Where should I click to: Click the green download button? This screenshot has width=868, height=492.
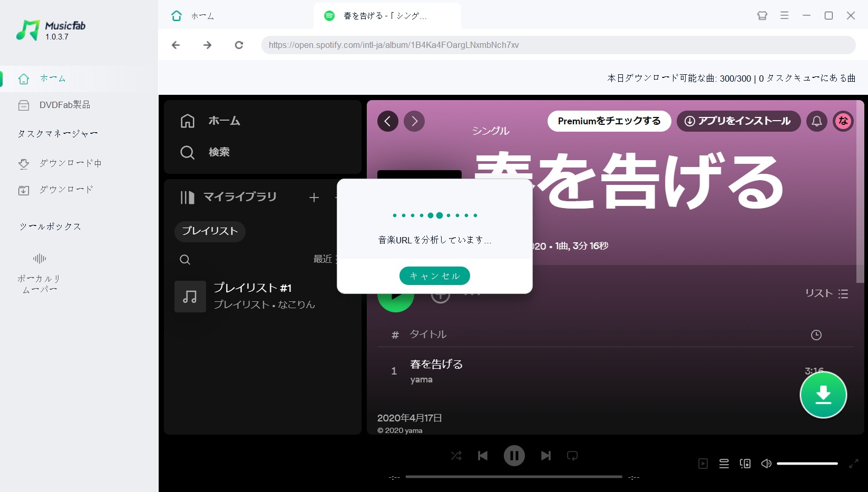click(823, 395)
